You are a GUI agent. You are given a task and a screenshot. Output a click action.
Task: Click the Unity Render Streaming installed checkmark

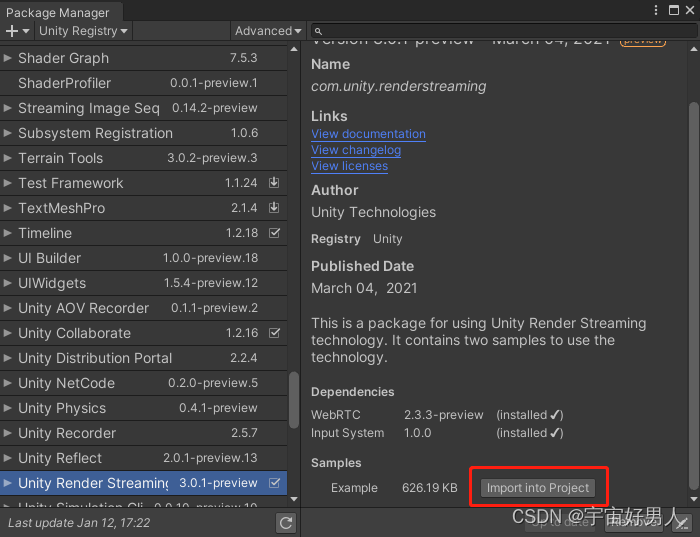point(275,483)
